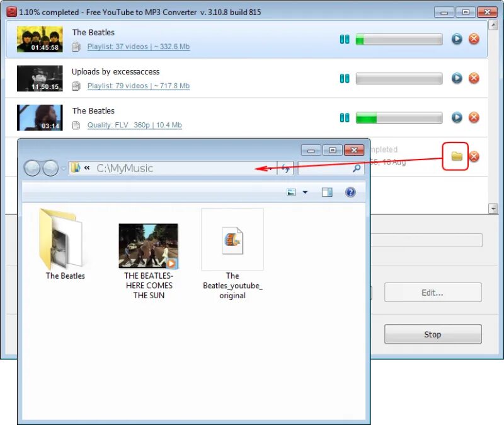Minimize the Explorer window
The width and height of the screenshot is (504, 425).
coord(311,150)
